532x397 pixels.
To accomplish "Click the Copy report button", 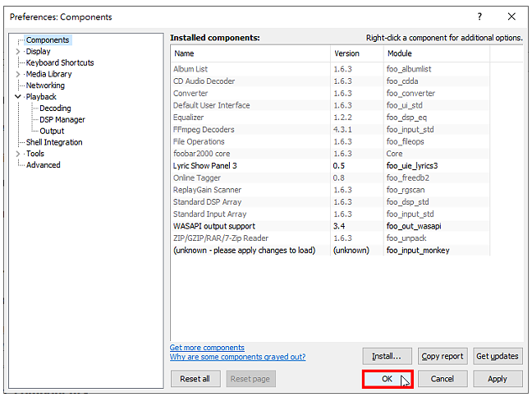I will [x=443, y=356].
